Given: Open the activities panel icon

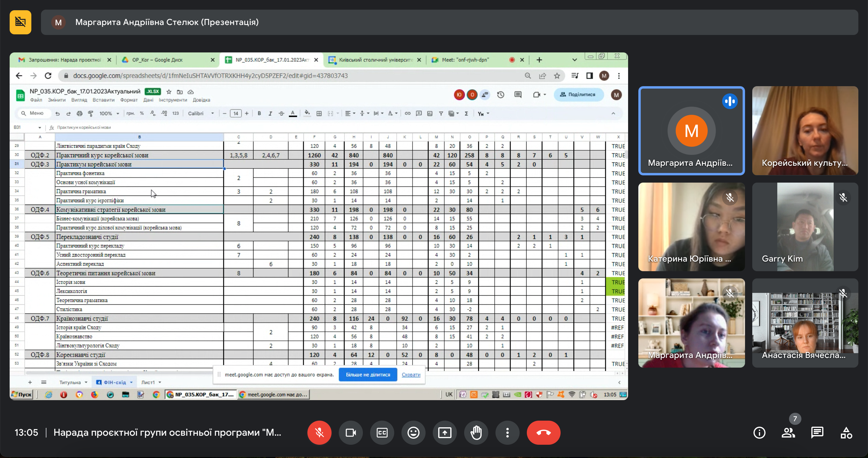Looking at the screenshot, I should click(846, 432).
